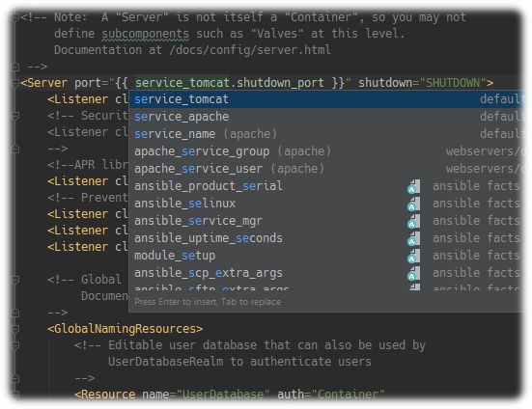Click the /docs/config/server.html path in the comment
Image resolution: width=532 pixels, height=409 pixels.
click(250, 50)
